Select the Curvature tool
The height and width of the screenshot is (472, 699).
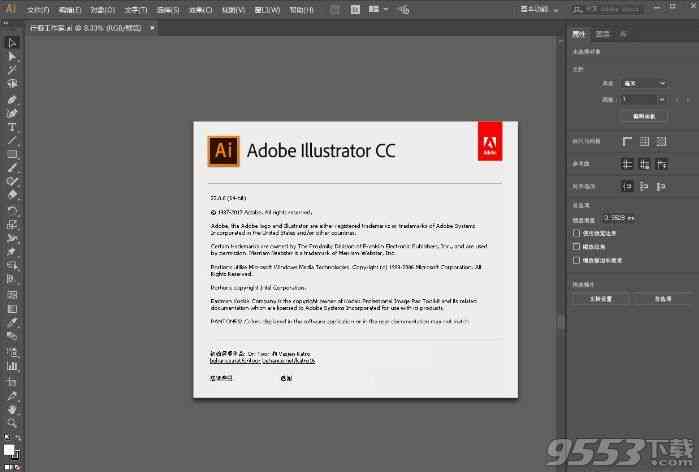pyautogui.click(x=12, y=113)
